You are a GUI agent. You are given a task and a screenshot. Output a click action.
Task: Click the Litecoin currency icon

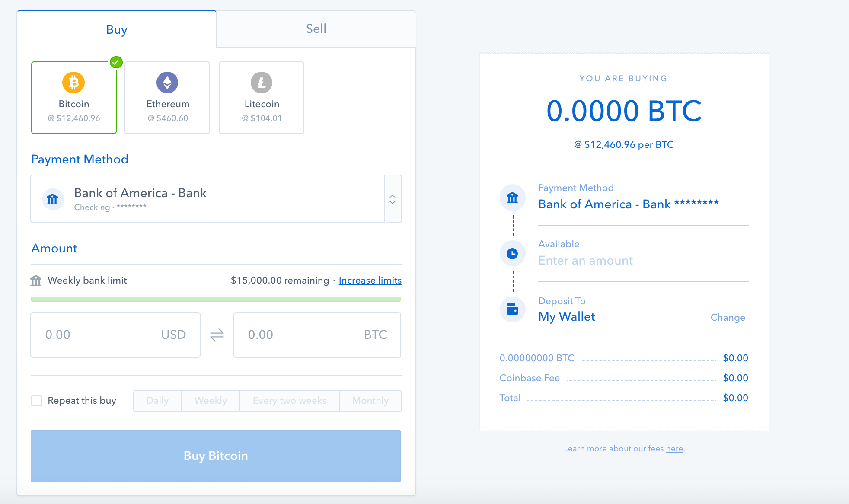[x=262, y=82]
